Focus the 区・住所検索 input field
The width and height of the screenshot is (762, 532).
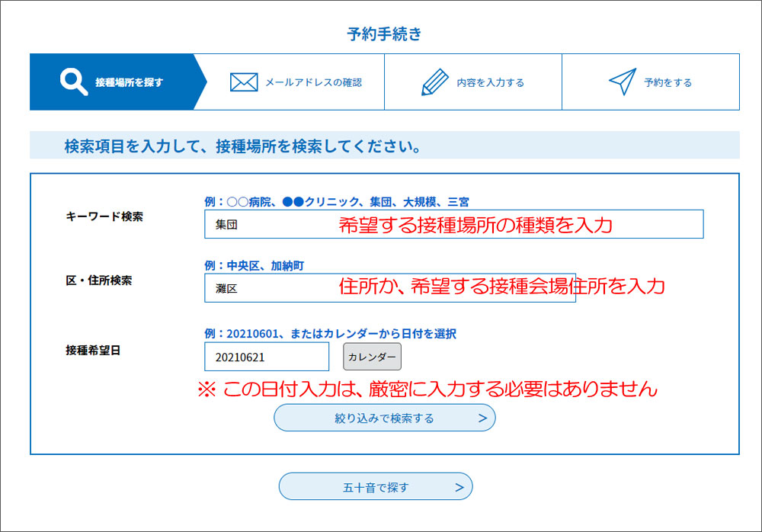tap(390, 288)
